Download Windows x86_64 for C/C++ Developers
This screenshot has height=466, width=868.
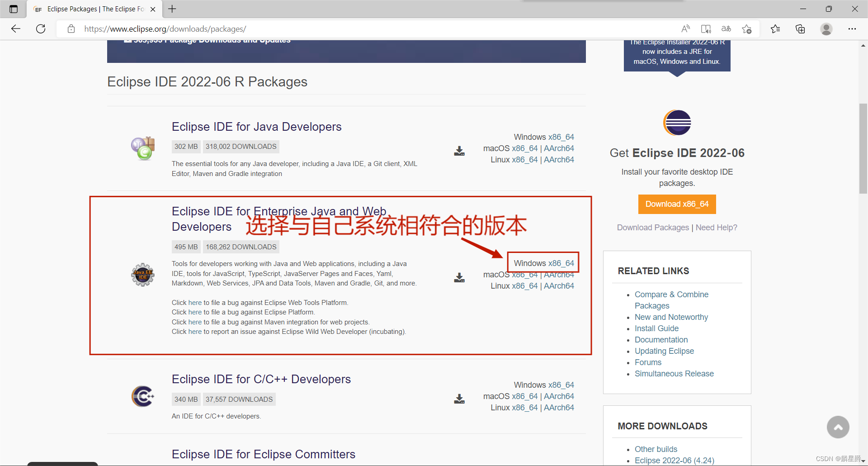(561, 385)
